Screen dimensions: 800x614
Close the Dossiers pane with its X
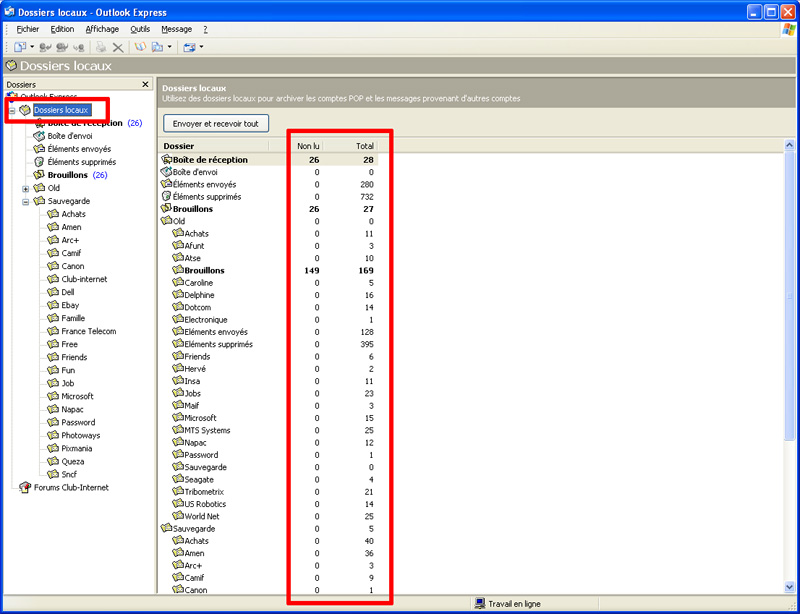point(145,84)
